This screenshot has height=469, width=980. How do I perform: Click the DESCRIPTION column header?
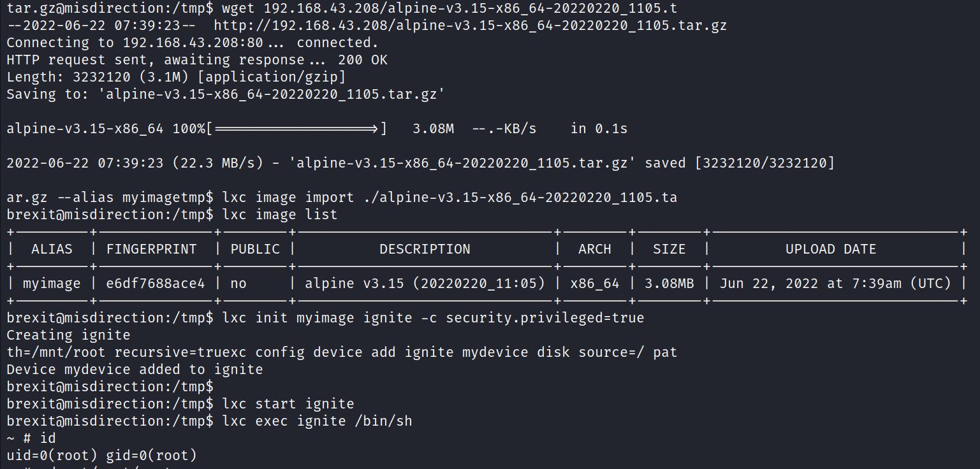(x=425, y=249)
